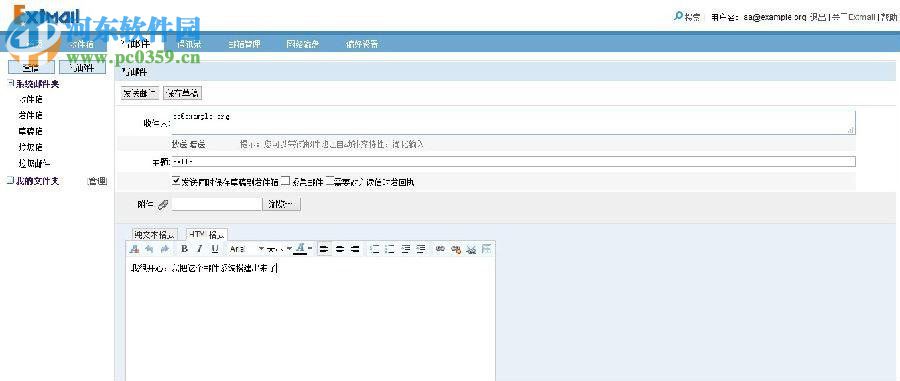This screenshot has height=381, width=900.
Task: Align message text left
Action: 324,249
